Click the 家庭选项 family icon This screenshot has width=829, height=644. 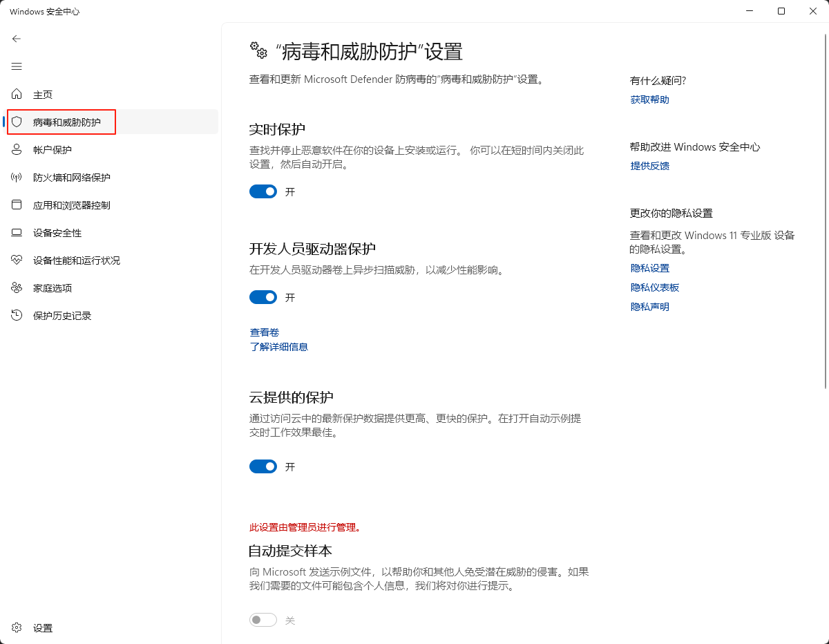pos(17,287)
